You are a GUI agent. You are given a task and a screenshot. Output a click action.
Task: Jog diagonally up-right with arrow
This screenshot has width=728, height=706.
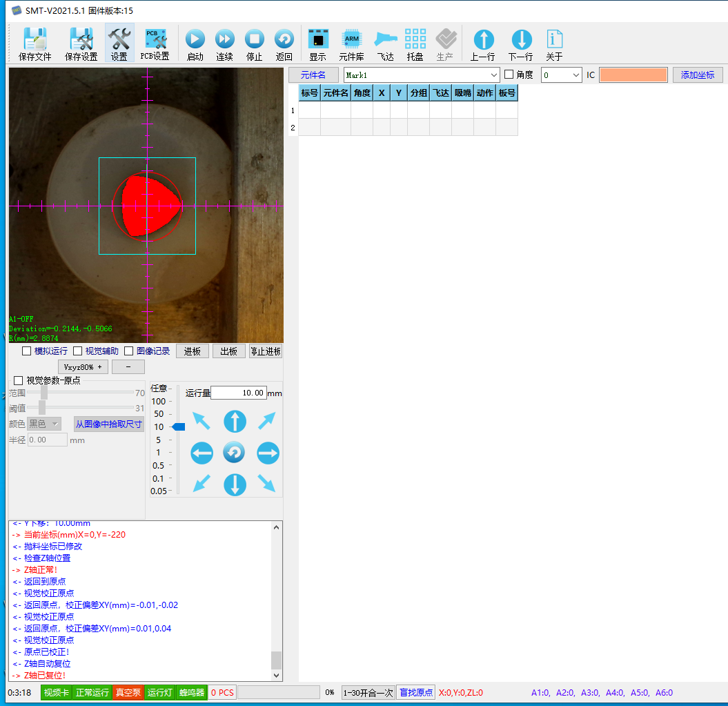pyautogui.click(x=267, y=421)
